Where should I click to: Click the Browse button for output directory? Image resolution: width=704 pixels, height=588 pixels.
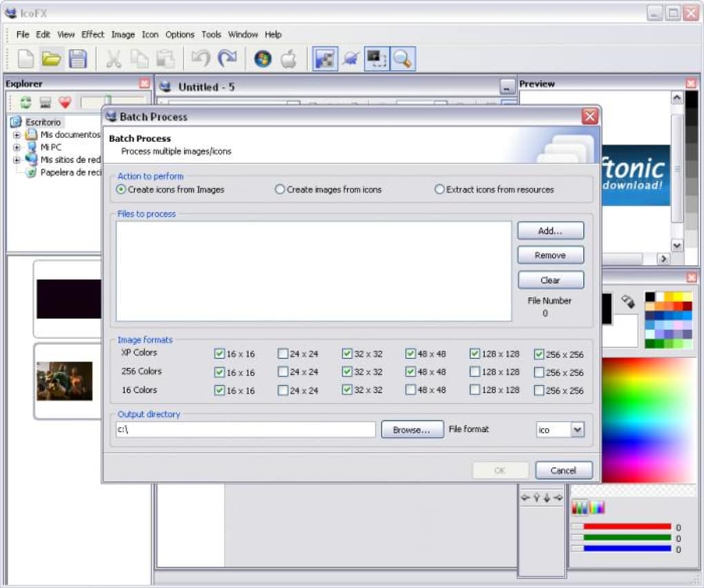point(412,429)
